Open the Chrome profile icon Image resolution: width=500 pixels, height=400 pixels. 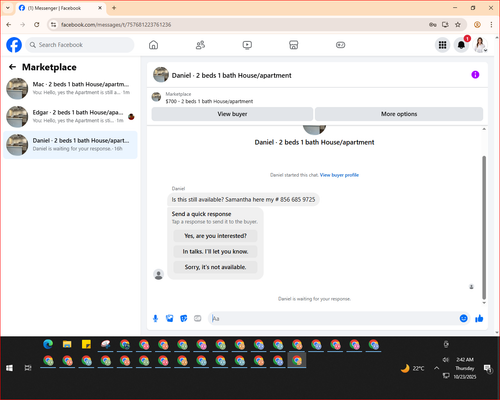[x=477, y=25]
